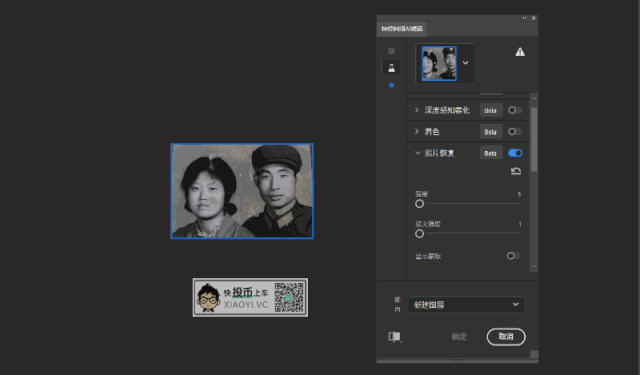Click the scroll-up arrow of filter list
Viewport: 640px width, 375px height.
click(x=534, y=98)
